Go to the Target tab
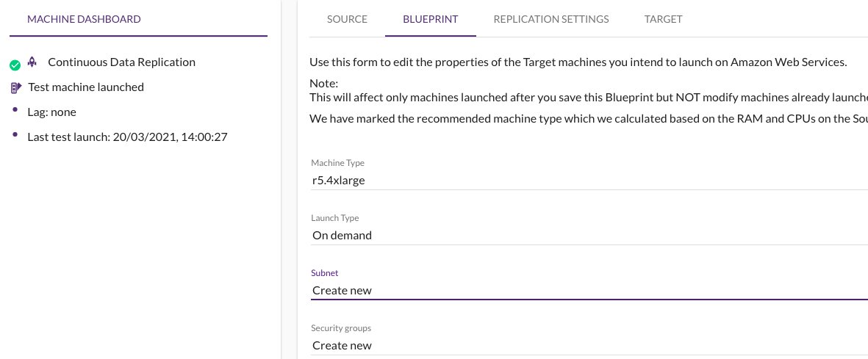This screenshot has width=868, height=359. coord(663,19)
